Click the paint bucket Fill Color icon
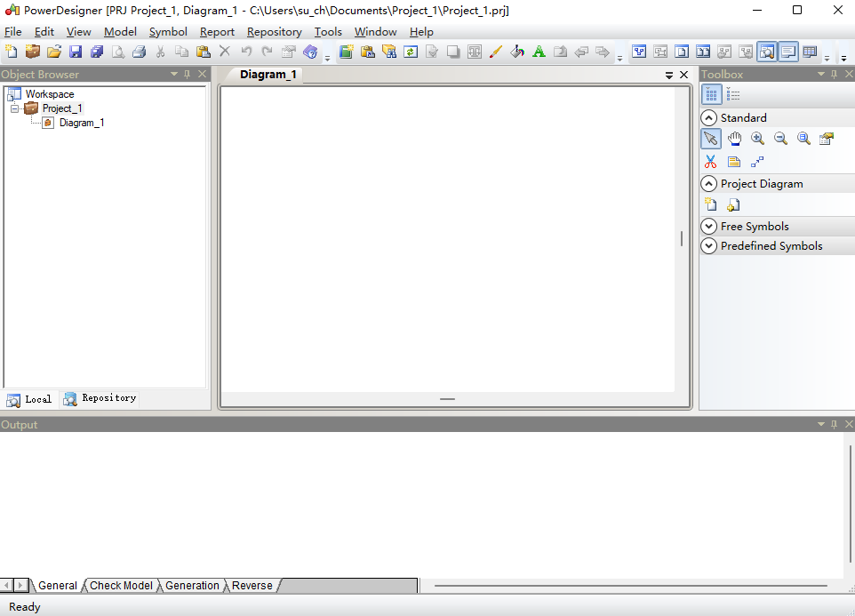 [517, 52]
